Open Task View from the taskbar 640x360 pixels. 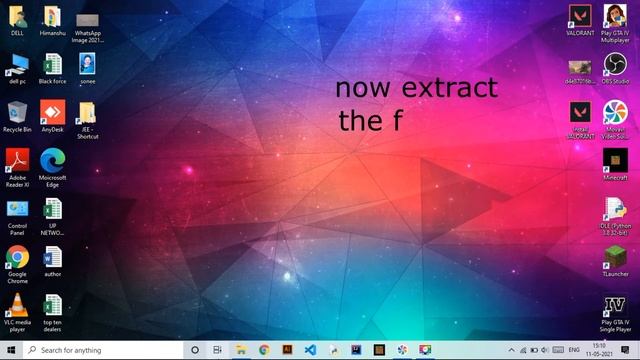pyautogui.click(x=218, y=350)
